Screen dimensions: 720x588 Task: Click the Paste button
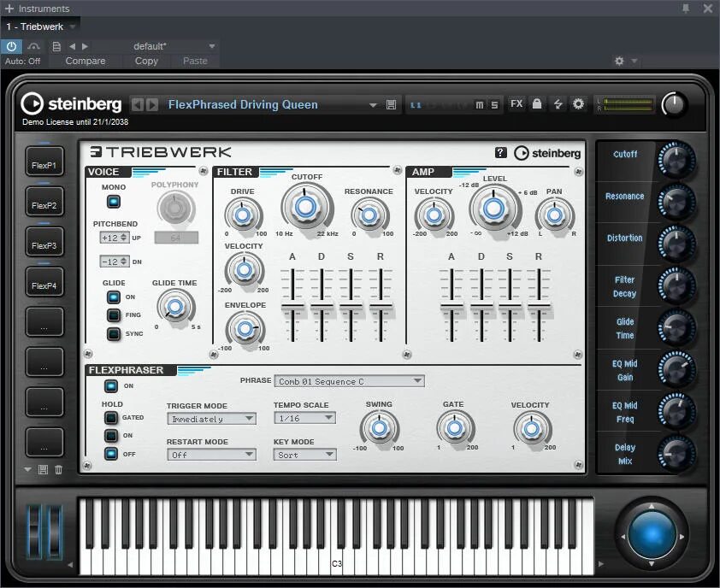pyautogui.click(x=195, y=61)
